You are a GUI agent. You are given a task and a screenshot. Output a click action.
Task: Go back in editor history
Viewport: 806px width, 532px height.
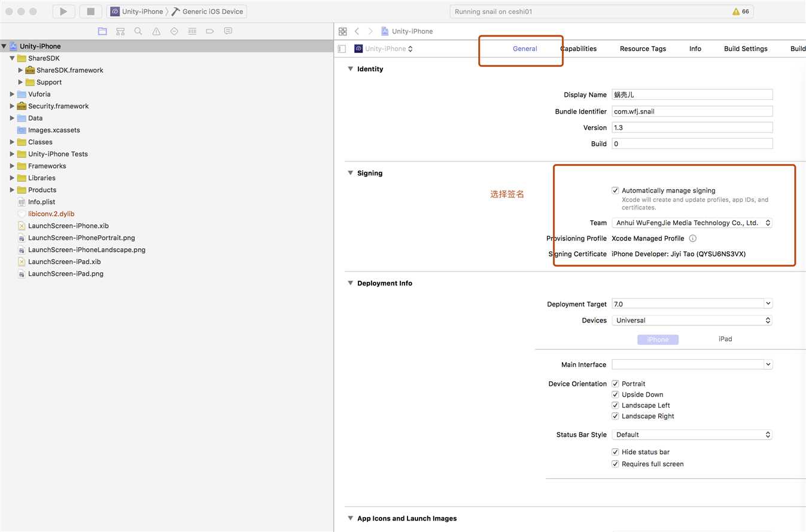coord(357,31)
